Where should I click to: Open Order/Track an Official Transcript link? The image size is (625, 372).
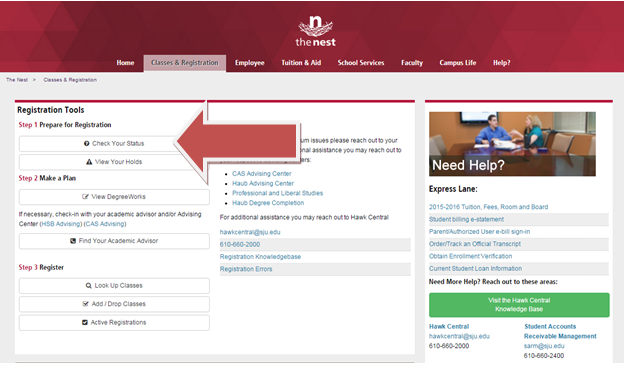[x=475, y=244]
